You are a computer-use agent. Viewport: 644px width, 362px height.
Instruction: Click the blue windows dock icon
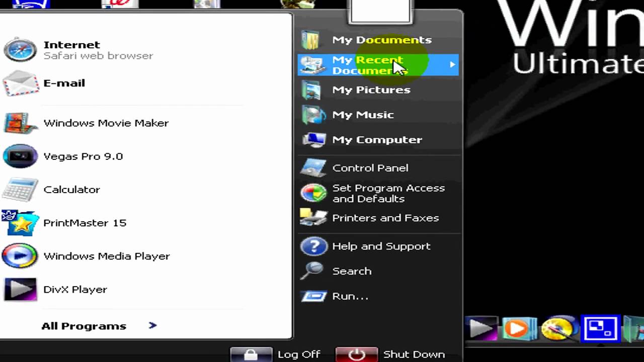pyautogui.click(x=600, y=329)
